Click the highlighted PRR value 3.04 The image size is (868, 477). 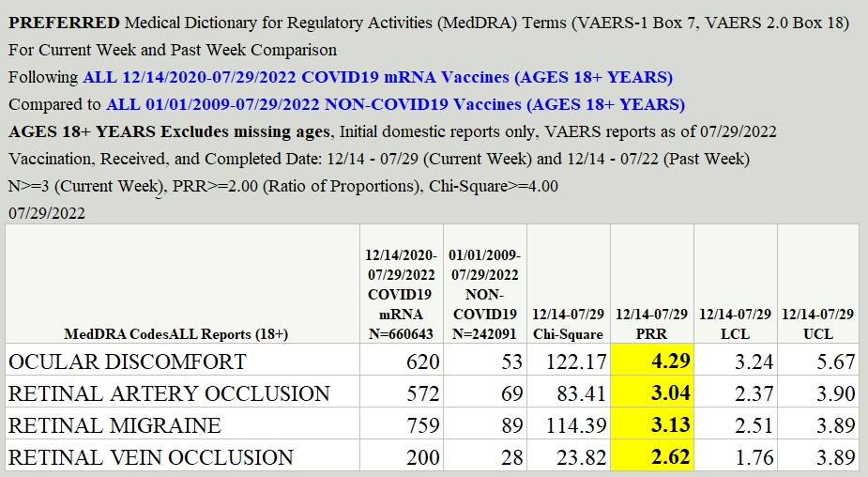coord(652,392)
